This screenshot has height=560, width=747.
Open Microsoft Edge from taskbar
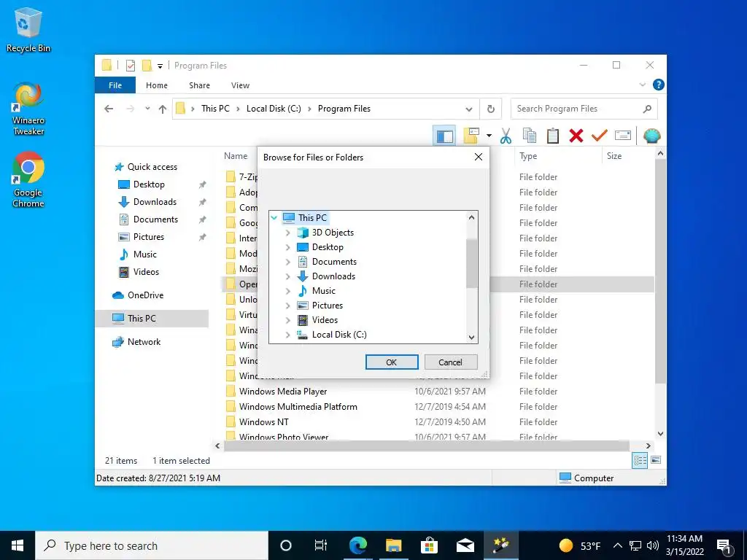[357, 545]
